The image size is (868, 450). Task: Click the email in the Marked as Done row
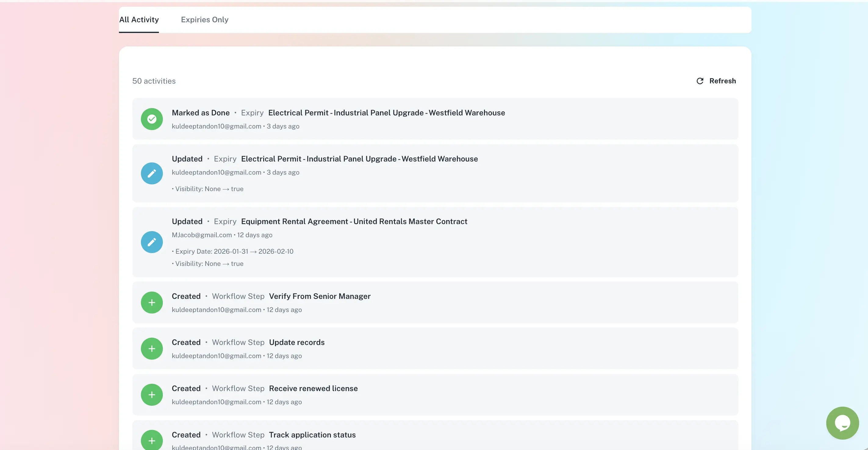click(217, 126)
